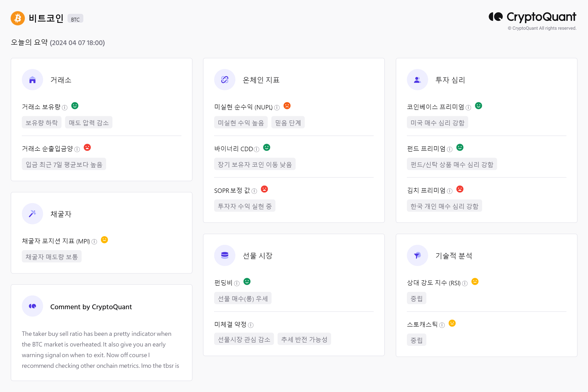The width and height of the screenshot is (588, 392).
Task: Click the on-chain link icon next to 온체인 지표
Action: pyautogui.click(x=225, y=80)
